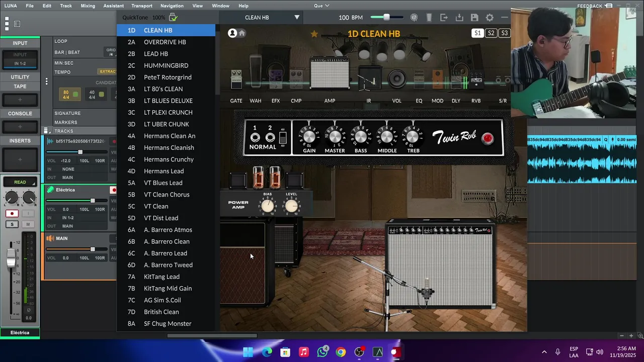This screenshot has height=362, width=644.
Task: Open the IN 1-2 input selector
Action: [x=20, y=63]
